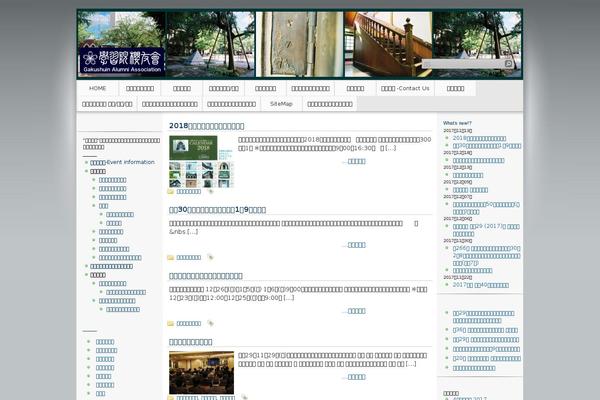Click the search magnifier icon in the header
The height and width of the screenshot is (400, 600).
click(509, 64)
